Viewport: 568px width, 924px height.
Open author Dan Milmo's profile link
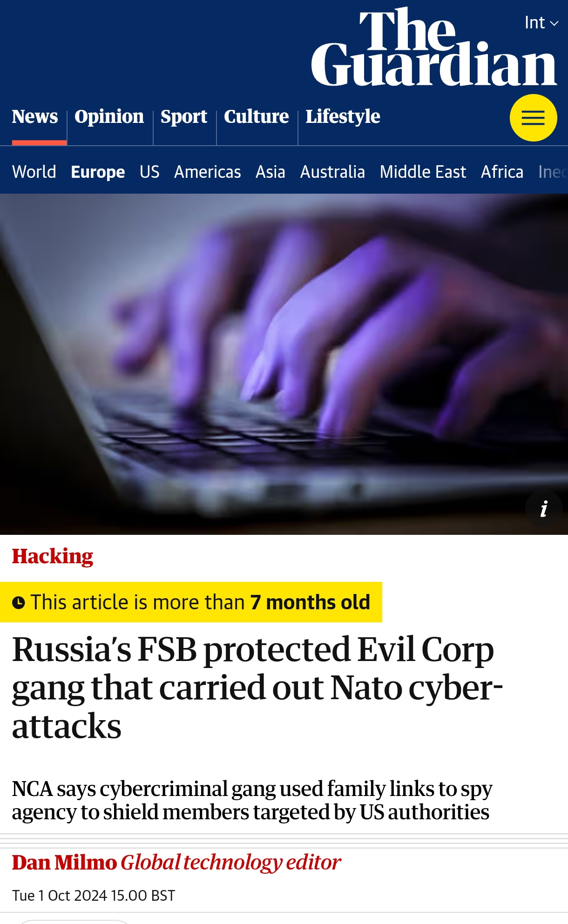pos(64,862)
